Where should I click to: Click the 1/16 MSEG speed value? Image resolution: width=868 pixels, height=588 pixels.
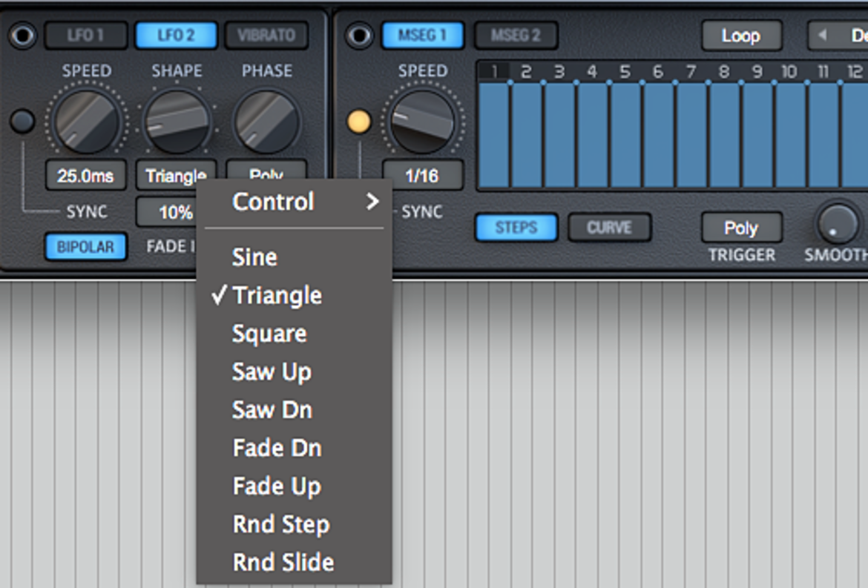(x=422, y=175)
